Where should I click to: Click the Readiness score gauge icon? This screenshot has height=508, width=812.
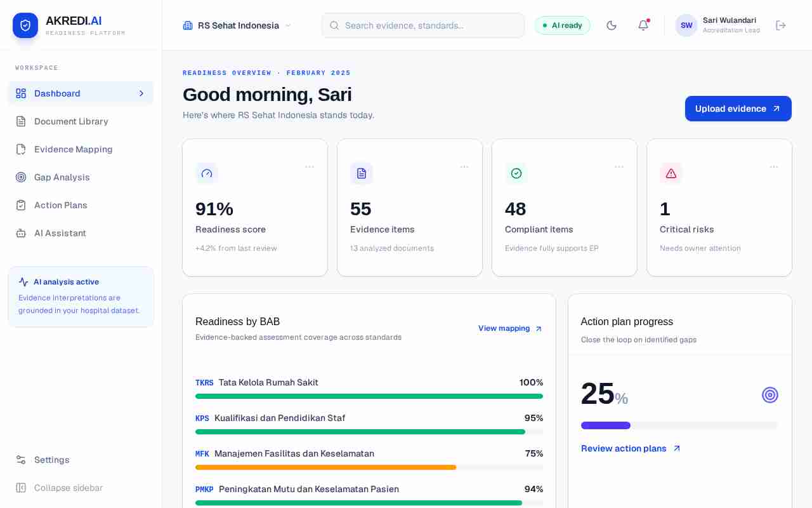pos(207,173)
